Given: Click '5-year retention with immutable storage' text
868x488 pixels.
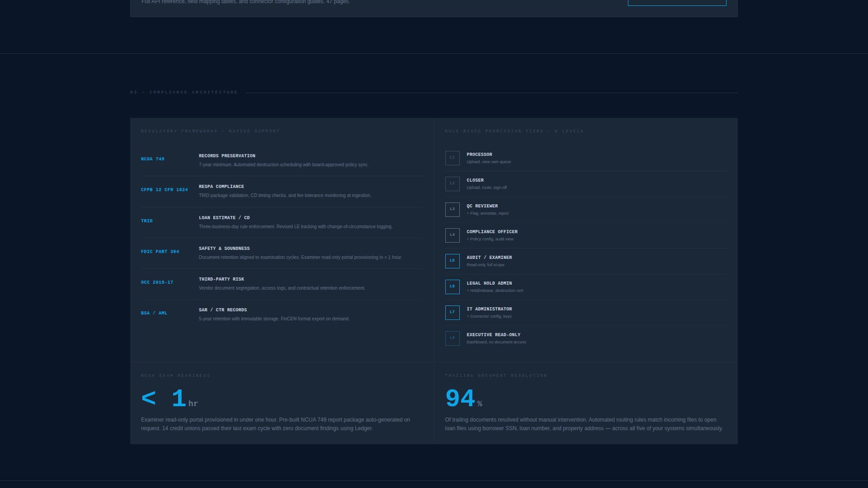Looking at the screenshot, I should point(274,319).
